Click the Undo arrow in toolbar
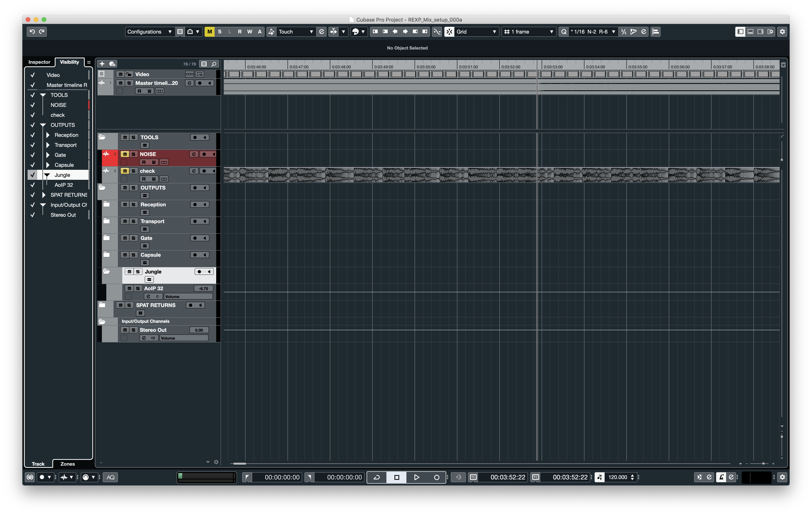 [x=32, y=31]
